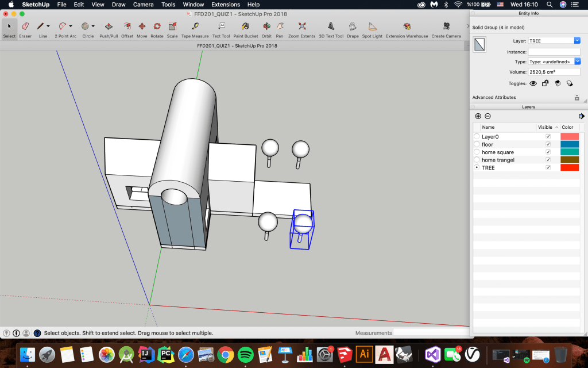Select the Paint Bucket tool
The image size is (588, 368).
pyautogui.click(x=245, y=26)
